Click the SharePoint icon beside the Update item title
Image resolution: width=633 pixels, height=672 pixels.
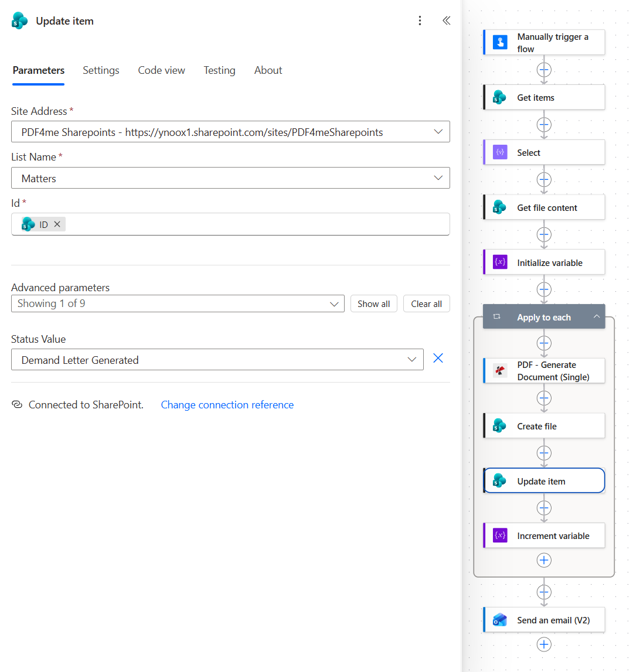coord(20,21)
